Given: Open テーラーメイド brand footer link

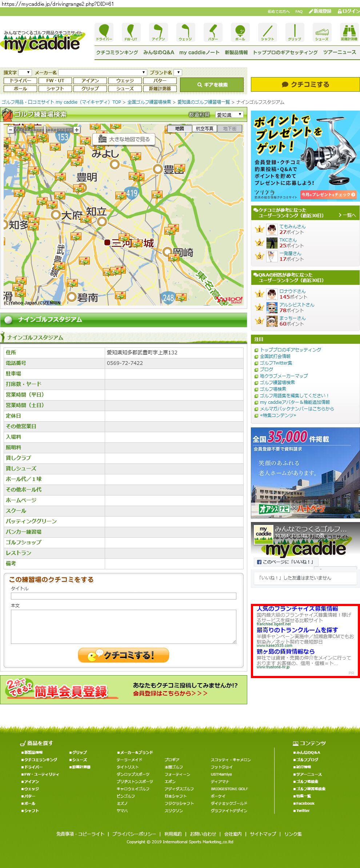Looking at the screenshot, I should click(x=129, y=760).
